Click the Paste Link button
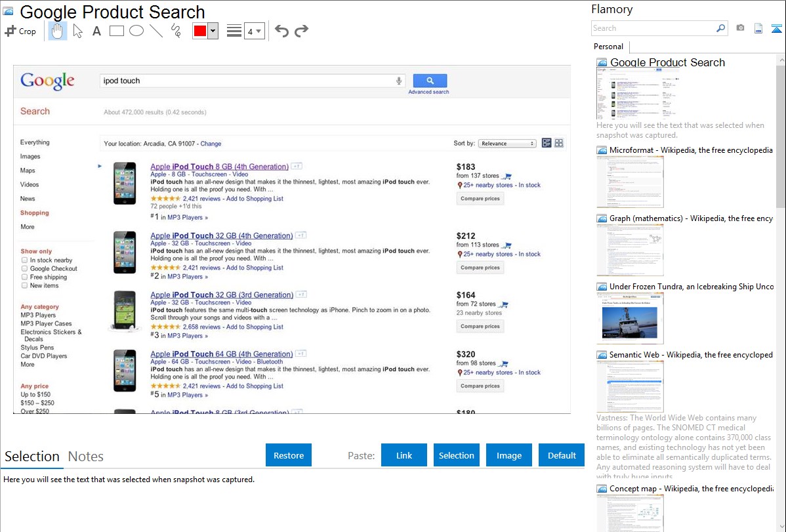This screenshot has height=532, width=786. coord(404,455)
